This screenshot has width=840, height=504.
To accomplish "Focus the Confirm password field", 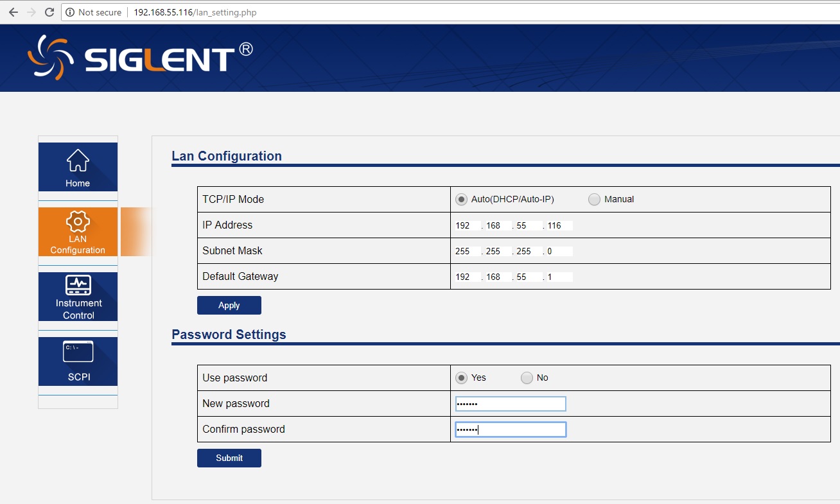I will coord(511,430).
